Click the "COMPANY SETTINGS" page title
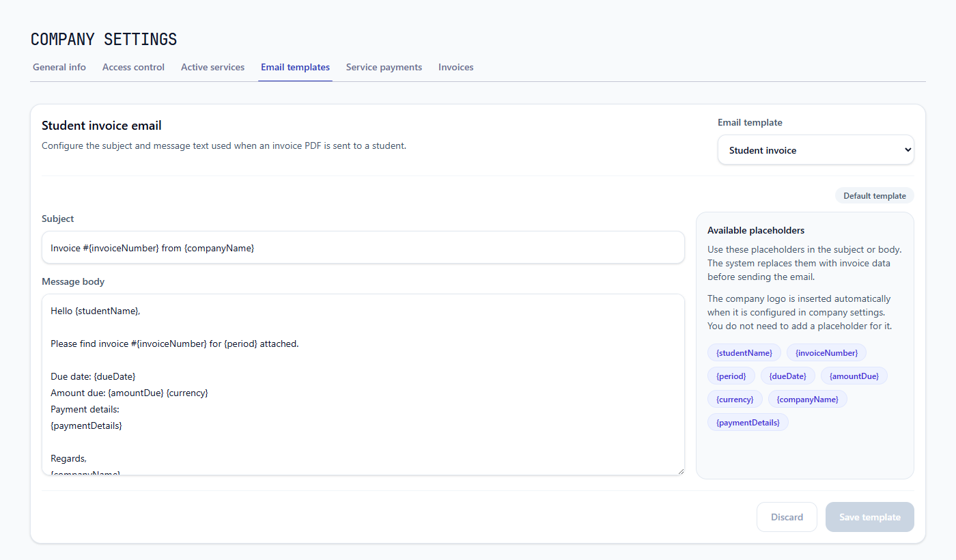The image size is (956, 560). 104,40
